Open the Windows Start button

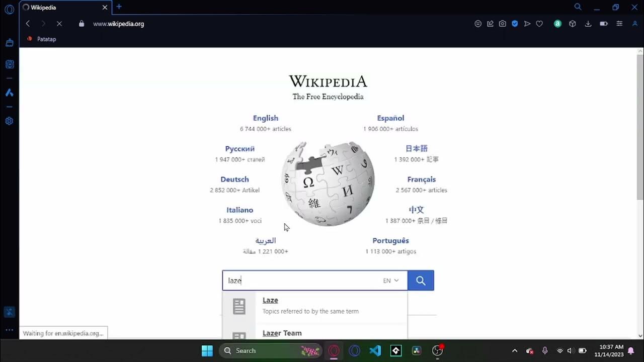[207, 350]
